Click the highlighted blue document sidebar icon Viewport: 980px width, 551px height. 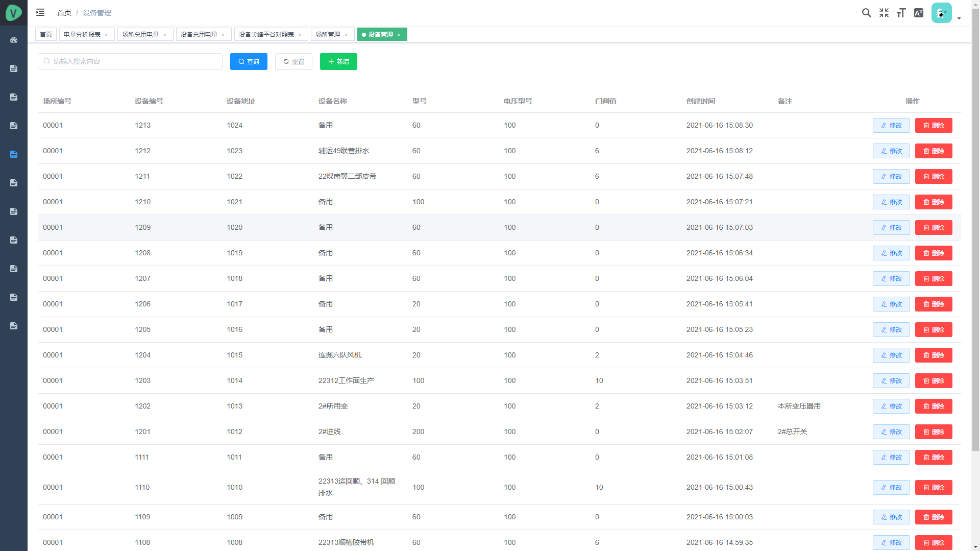click(14, 154)
